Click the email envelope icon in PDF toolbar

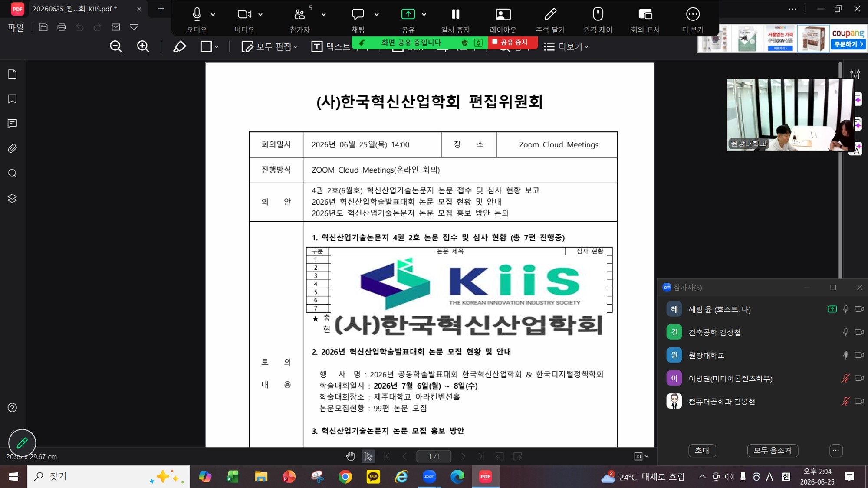point(115,27)
